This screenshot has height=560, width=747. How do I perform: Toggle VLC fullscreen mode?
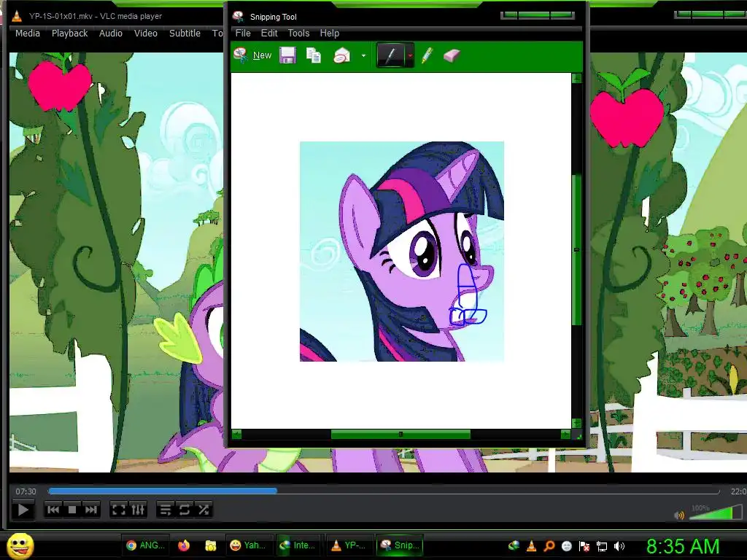click(118, 510)
